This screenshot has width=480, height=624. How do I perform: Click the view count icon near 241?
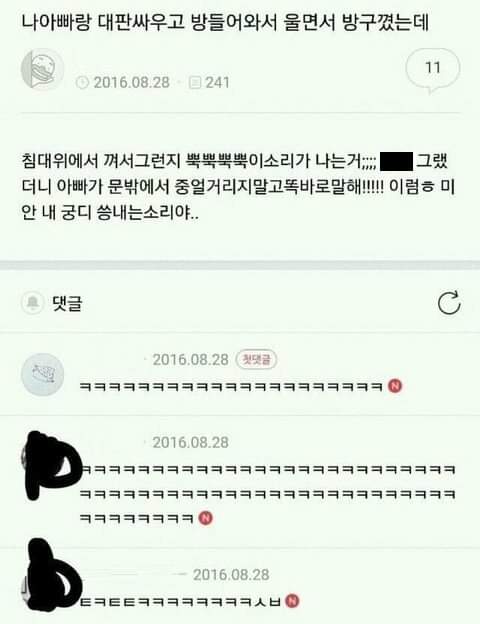click(195, 83)
